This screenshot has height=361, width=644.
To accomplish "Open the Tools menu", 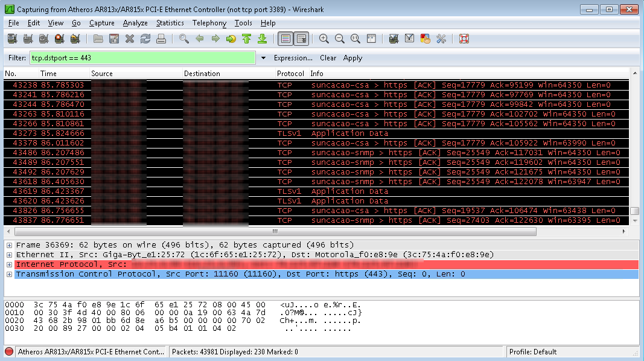I will 243,23.
